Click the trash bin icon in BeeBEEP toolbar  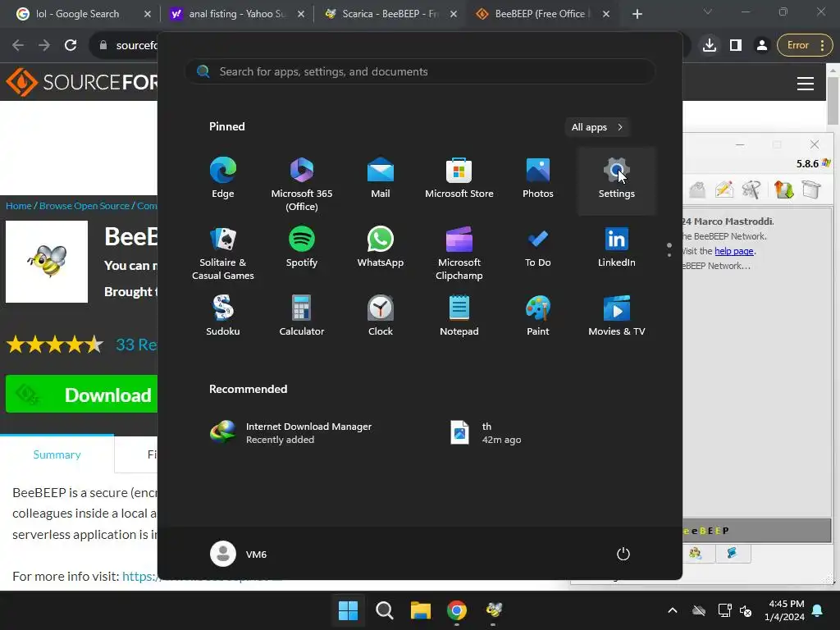[811, 189]
